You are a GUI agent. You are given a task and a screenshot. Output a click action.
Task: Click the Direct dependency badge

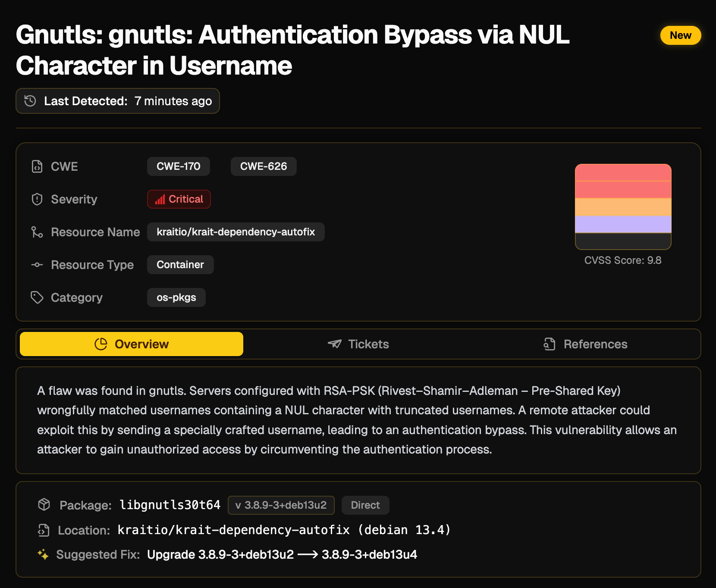pos(365,505)
